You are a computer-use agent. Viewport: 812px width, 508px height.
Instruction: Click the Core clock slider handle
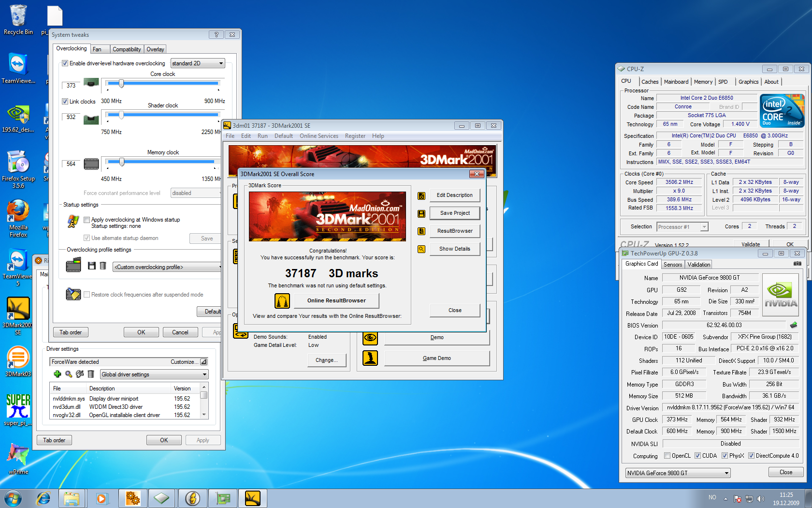pyautogui.click(x=121, y=84)
